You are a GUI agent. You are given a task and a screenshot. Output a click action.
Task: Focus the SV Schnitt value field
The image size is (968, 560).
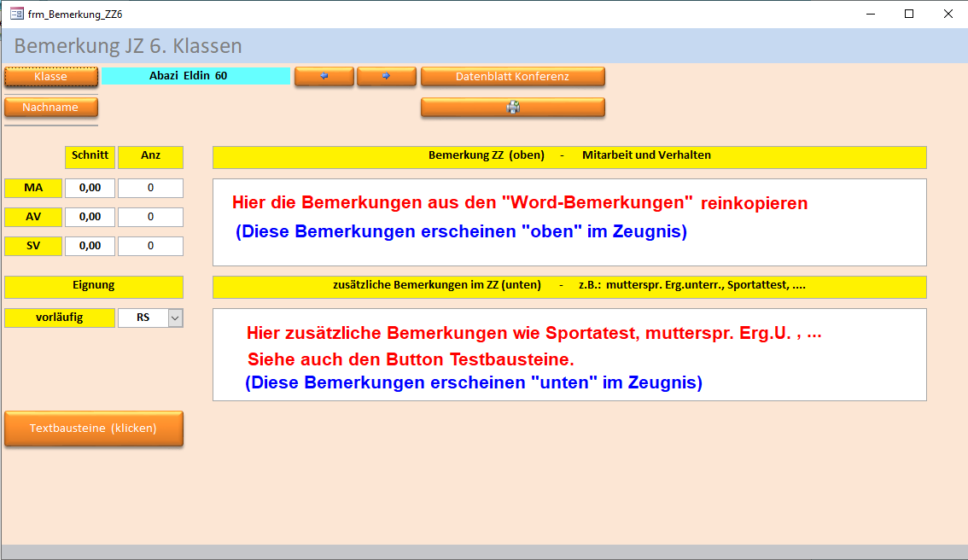point(90,246)
